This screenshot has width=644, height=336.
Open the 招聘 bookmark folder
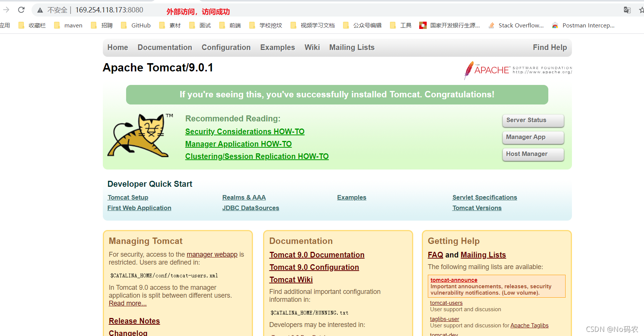102,26
